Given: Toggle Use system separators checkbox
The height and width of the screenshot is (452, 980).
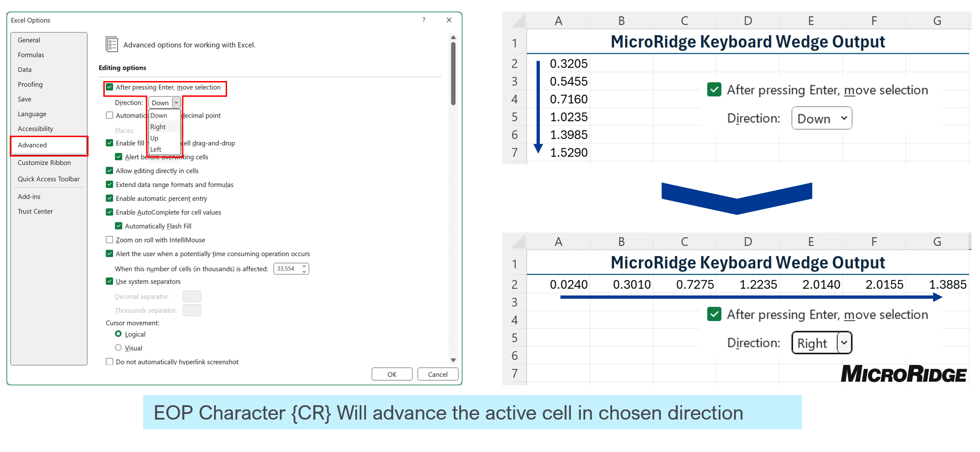Looking at the screenshot, I should coord(109,282).
